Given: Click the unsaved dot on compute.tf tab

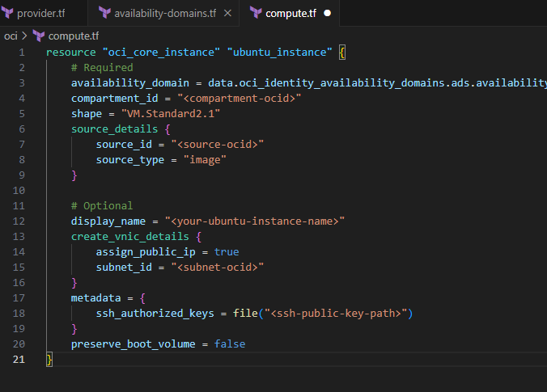Looking at the screenshot, I should (327, 13).
